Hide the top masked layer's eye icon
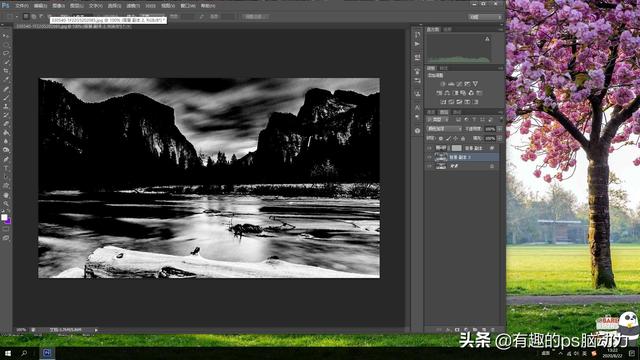The width and height of the screenshot is (640, 360). tap(429, 148)
